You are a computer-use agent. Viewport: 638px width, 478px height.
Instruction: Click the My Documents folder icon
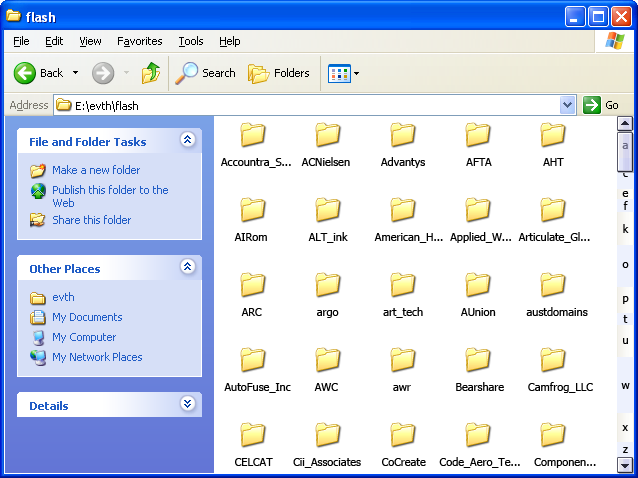(38, 317)
